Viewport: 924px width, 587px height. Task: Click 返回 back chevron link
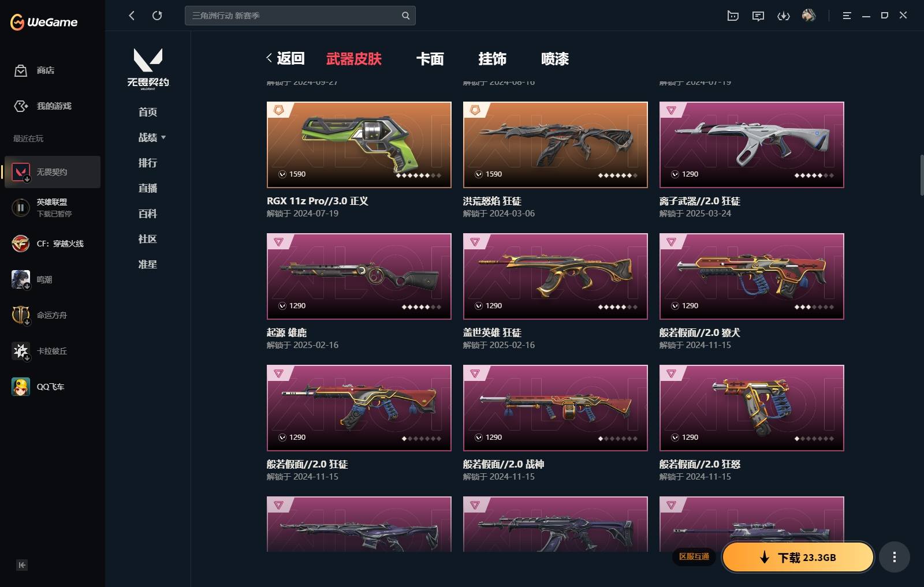(285, 58)
